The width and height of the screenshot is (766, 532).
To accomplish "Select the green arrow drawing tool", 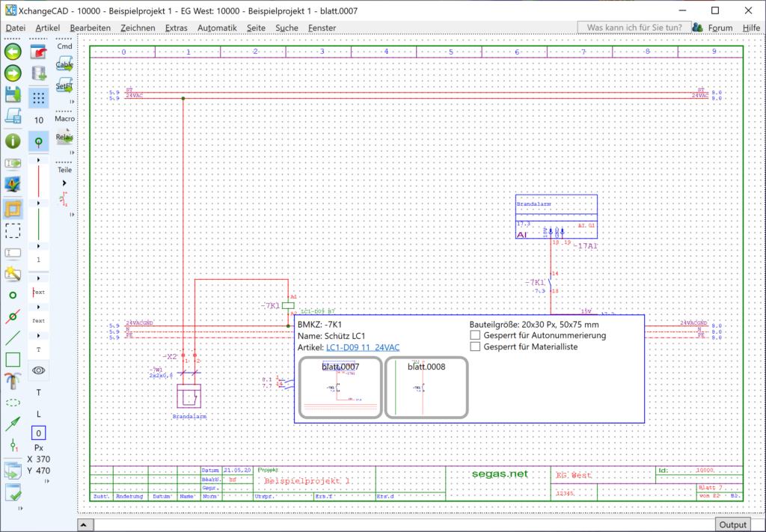I will (x=13, y=424).
